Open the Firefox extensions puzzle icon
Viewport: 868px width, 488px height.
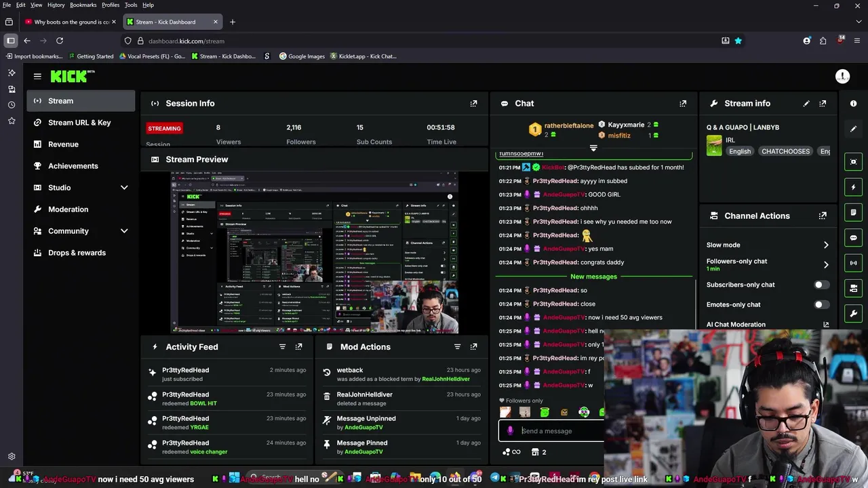coord(823,41)
